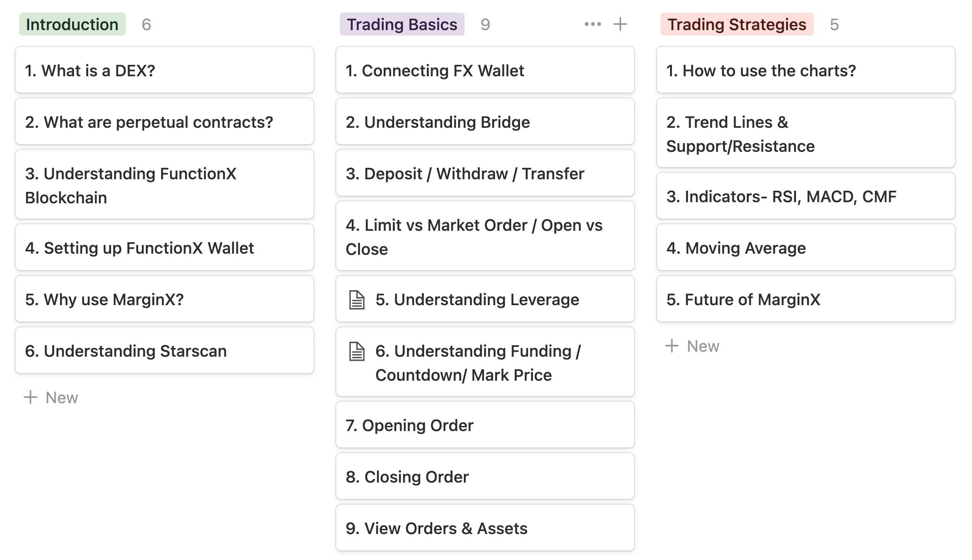Open What are perpetual contracts? card
Image resolution: width=972 pixels, height=560 pixels.
pos(164,122)
